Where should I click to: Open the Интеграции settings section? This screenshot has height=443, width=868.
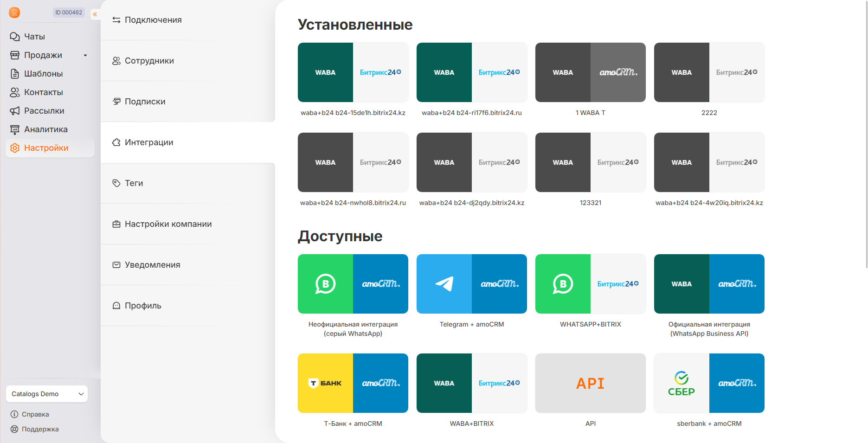pyautogui.click(x=149, y=142)
